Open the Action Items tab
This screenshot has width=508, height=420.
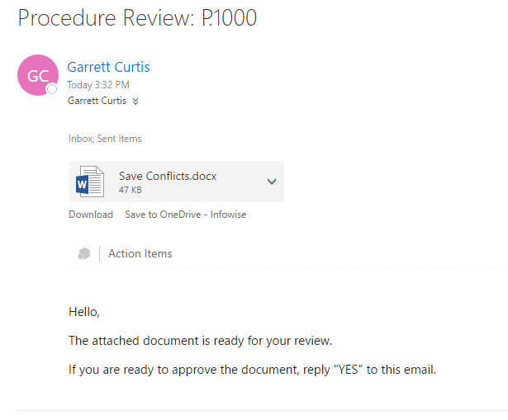click(140, 253)
